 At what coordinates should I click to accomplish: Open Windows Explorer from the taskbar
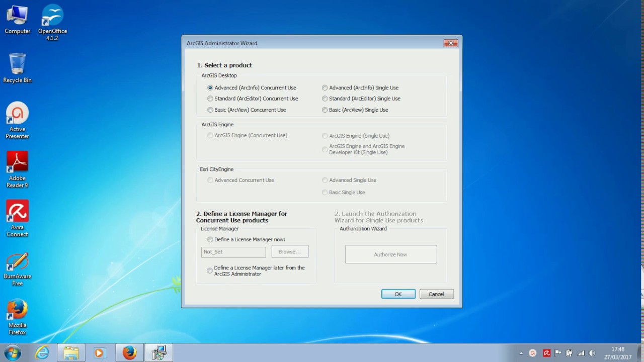71,353
